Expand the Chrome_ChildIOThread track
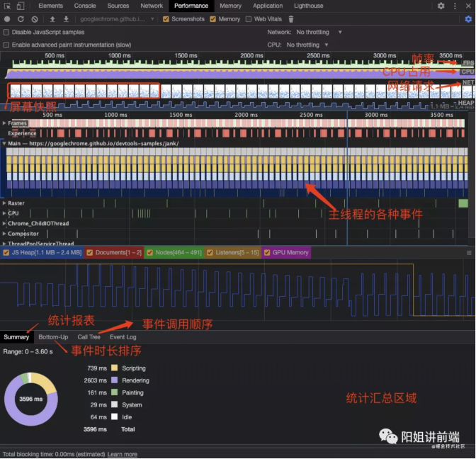This screenshot has height=459, width=476. 4,223
